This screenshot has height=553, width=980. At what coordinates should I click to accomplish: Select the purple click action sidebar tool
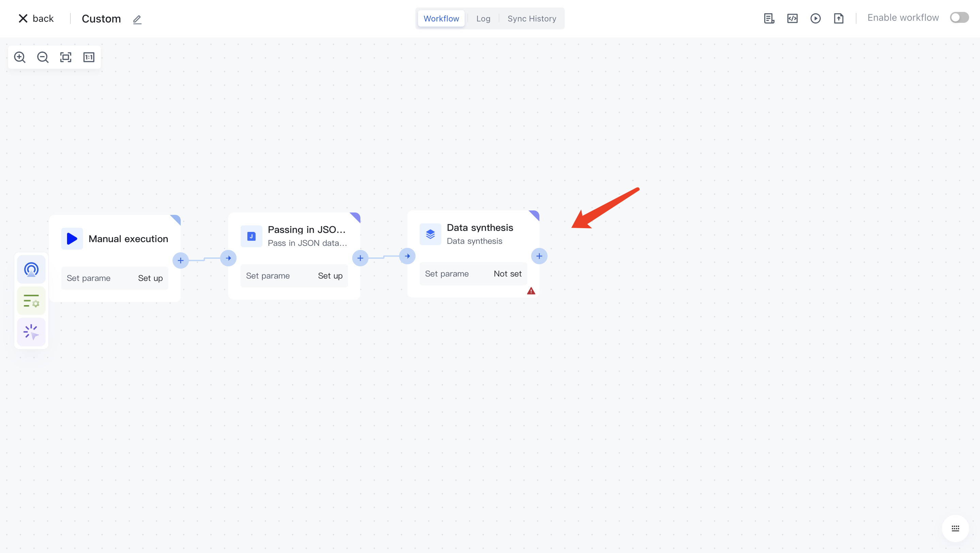(31, 332)
